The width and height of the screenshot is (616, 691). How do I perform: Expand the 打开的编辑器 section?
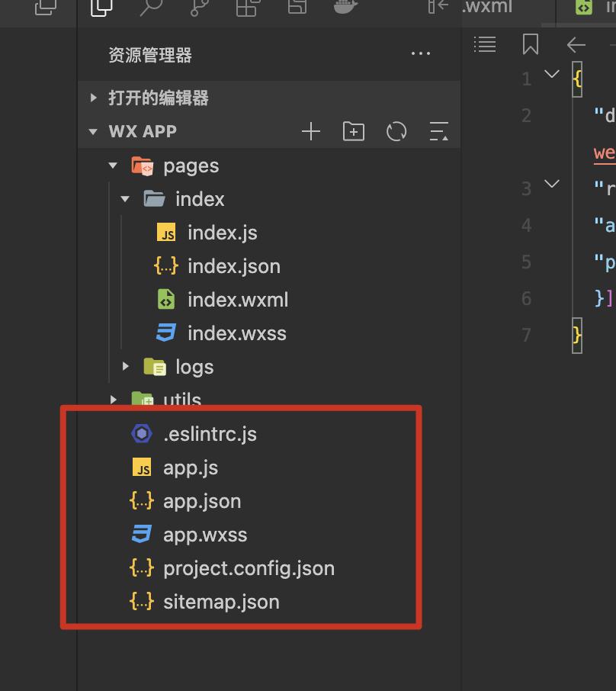point(94,98)
